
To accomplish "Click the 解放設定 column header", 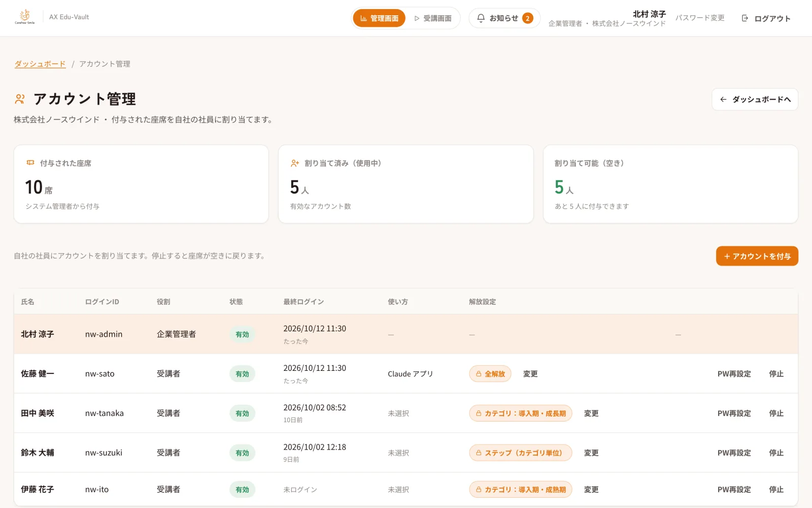I will [x=482, y=302].
